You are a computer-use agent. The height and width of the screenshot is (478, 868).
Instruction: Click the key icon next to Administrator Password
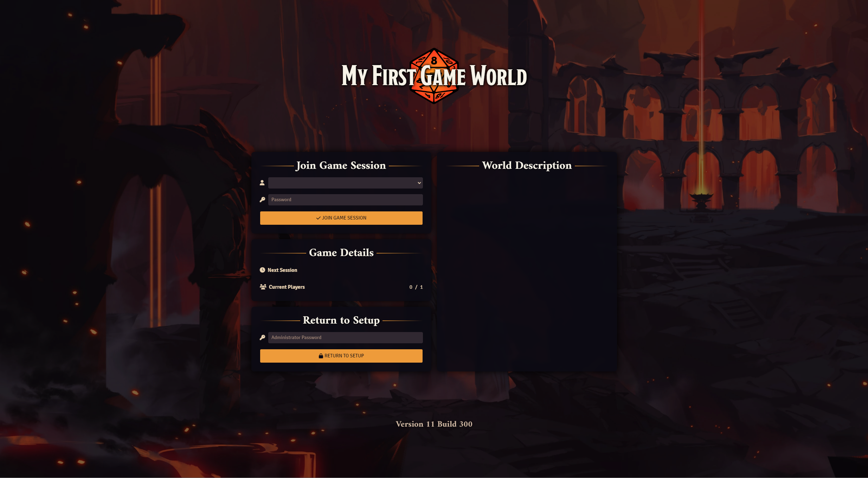(262, 337)
